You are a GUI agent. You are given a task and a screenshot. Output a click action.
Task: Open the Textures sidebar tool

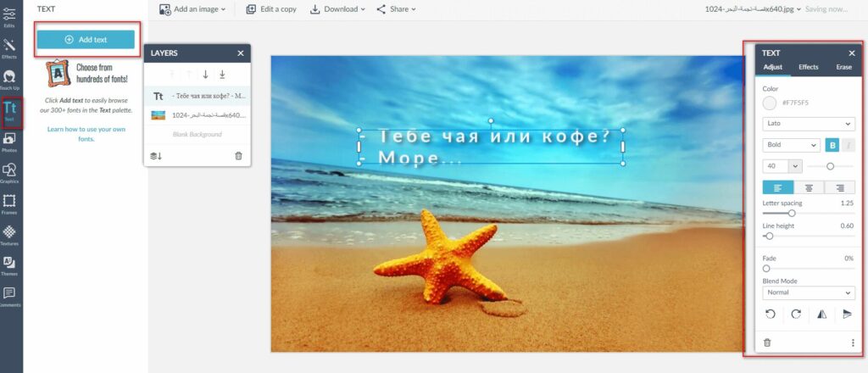[x=9, y=234]
